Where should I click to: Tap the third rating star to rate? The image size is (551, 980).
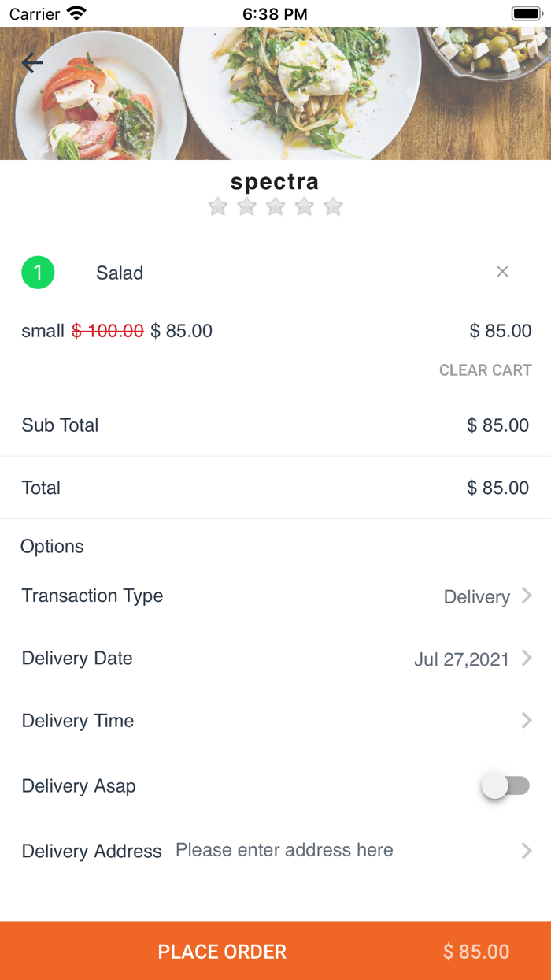click(275, 206)
